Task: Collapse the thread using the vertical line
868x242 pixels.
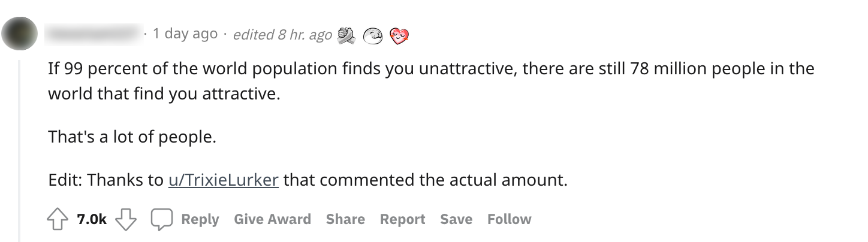Action: (x=19, y=150)
